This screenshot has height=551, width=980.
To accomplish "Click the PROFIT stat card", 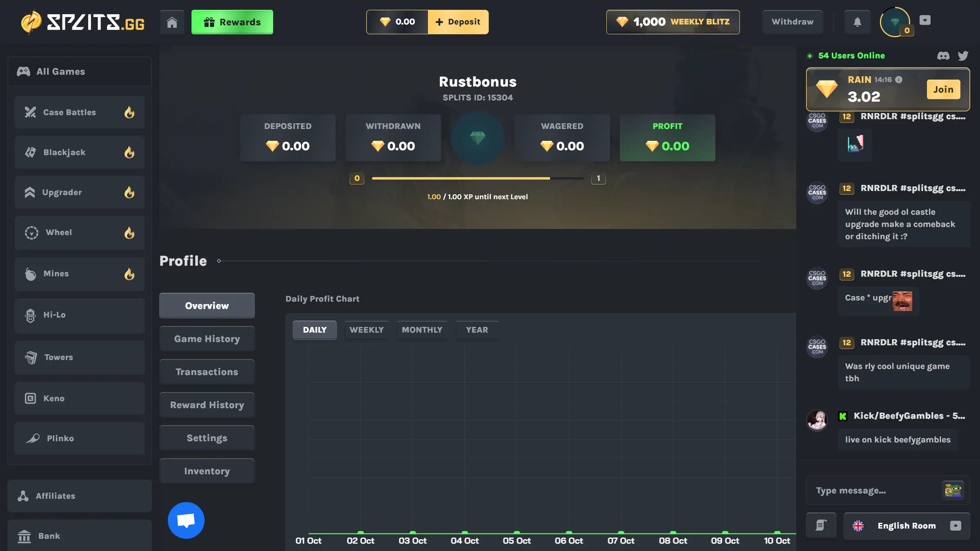I will click(x=668, y=138).
